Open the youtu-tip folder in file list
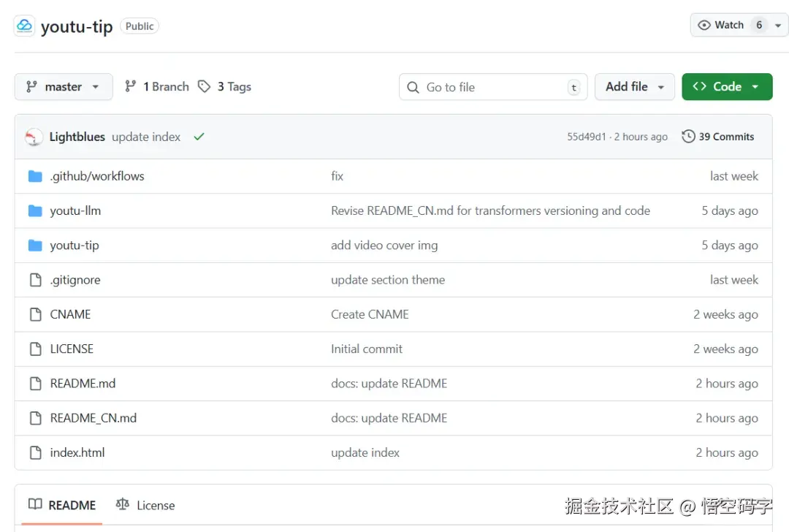Image resolution: width=789 pixels, height=532 pixels. 75,246
